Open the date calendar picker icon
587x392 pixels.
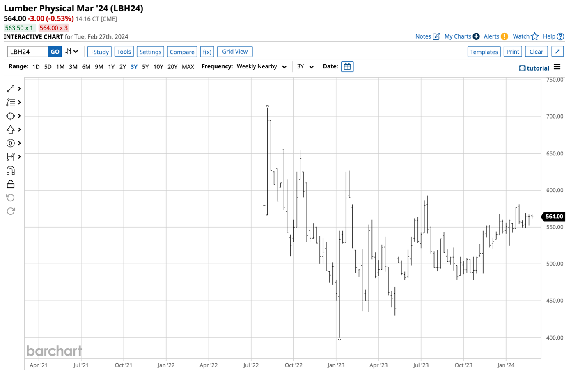pos(347,66)
